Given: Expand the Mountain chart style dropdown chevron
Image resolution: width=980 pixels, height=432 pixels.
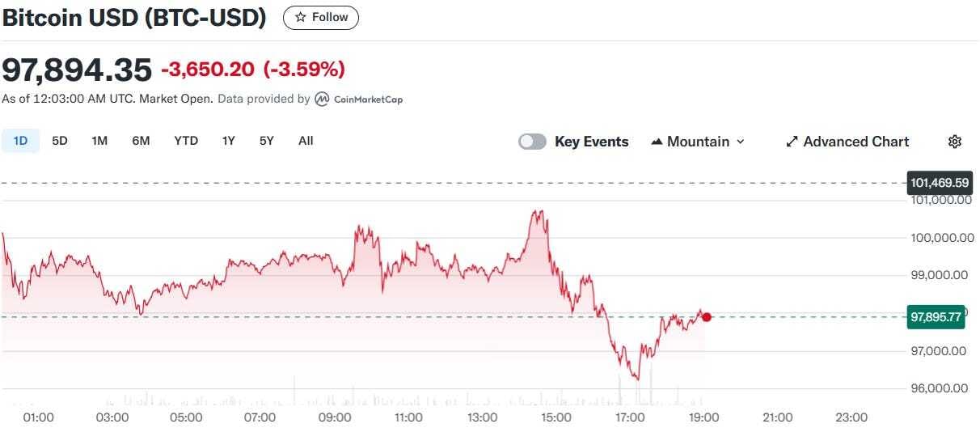Looking at the screenshot, I should click(740, 142).
